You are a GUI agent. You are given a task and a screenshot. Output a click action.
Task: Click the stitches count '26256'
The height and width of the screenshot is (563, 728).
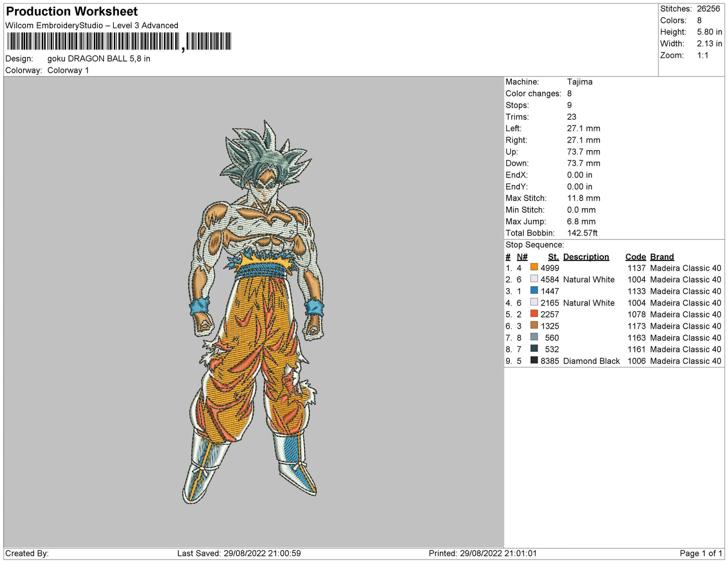(708, 9)
